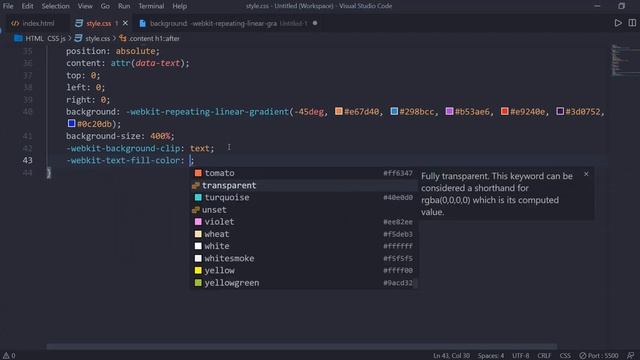
Task: Select tomato from autocomplete list
Action: pyautogui.click(x=304, y=173)
